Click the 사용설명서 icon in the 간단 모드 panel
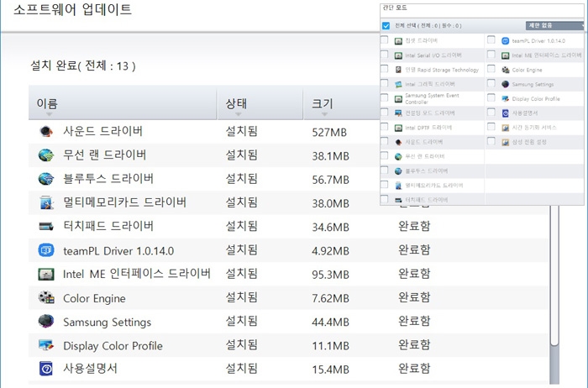This screenshot has height=388, width=588. [x=505, y=113]
